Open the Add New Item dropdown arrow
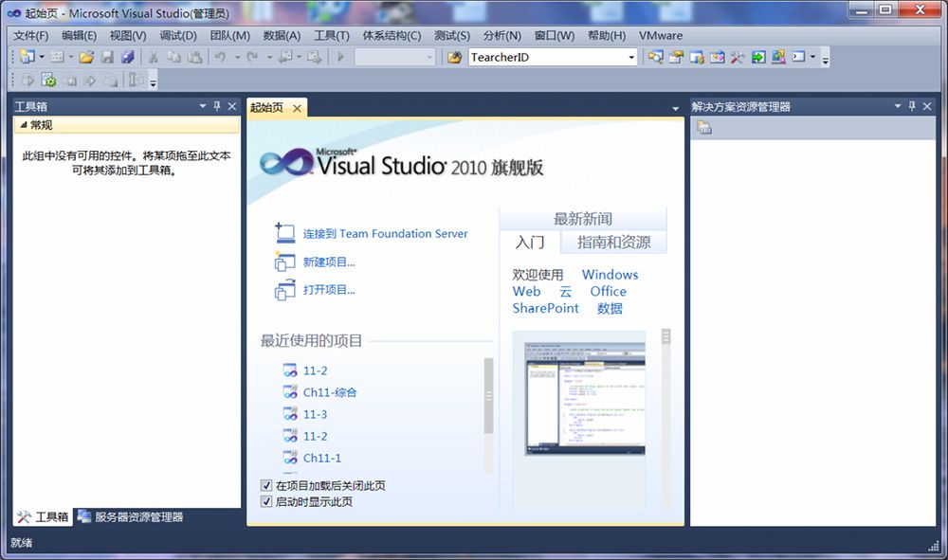This screenshot has width=948, height=560. point(71,57)
